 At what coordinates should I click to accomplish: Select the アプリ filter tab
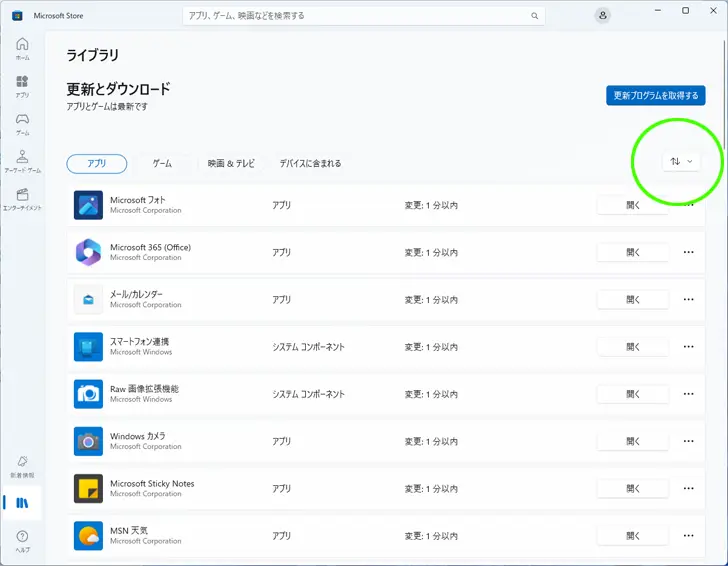coord(97,163)
